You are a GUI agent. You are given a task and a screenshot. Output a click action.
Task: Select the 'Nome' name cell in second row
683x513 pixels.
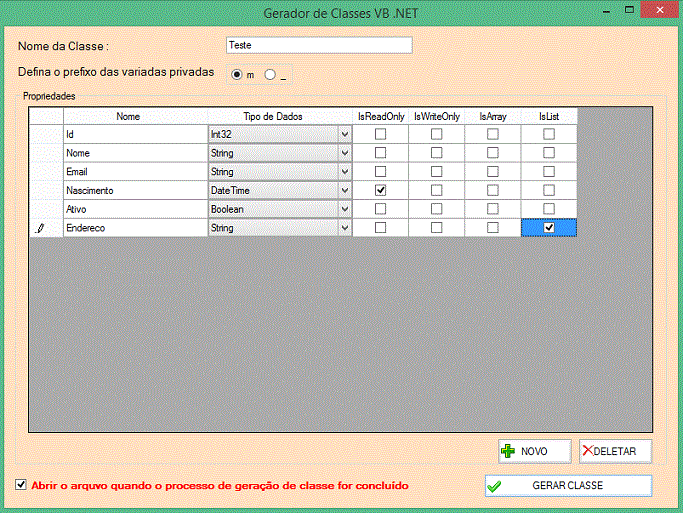point(135,153)
